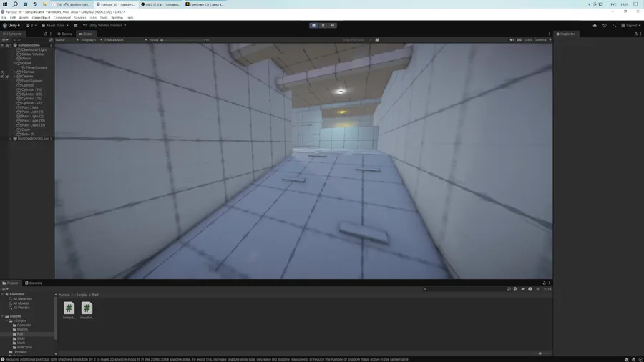Toggle the Stats overlay button
The image size is (644, 362).
528,40
